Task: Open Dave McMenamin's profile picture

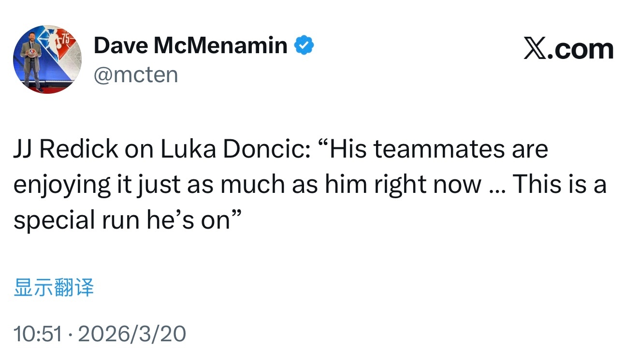Action: pos(47,59)
